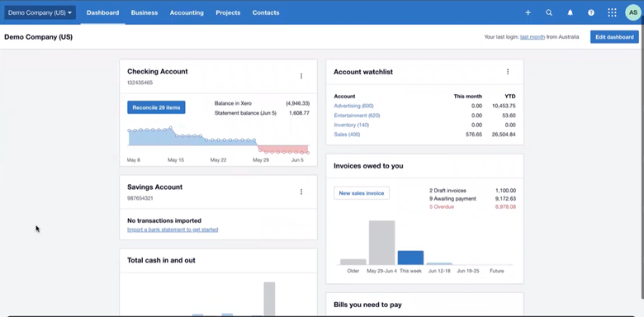Go to the Contacts menu
Screen dimensions: 644x317
click(x=266, y=12)
